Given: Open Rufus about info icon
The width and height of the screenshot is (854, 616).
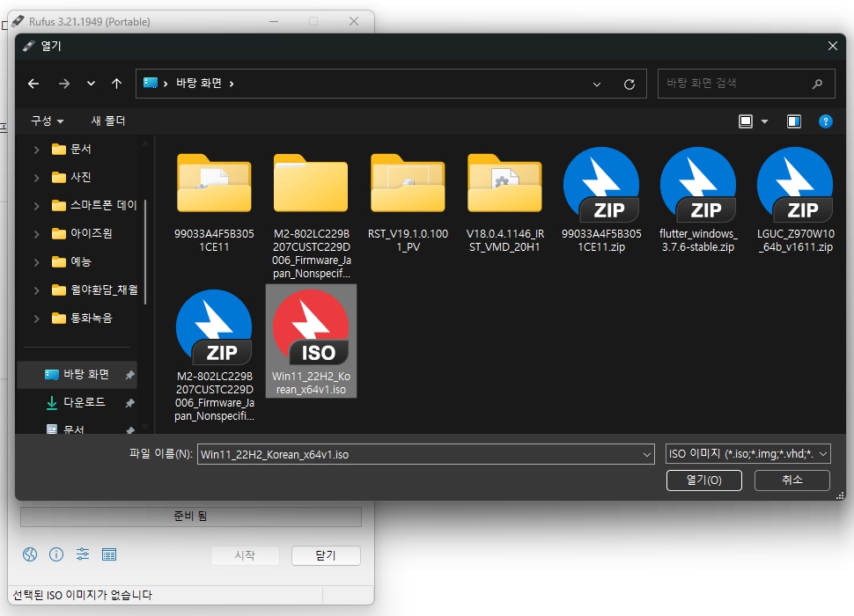Looking at the screenshot, I should click(56, 554).
